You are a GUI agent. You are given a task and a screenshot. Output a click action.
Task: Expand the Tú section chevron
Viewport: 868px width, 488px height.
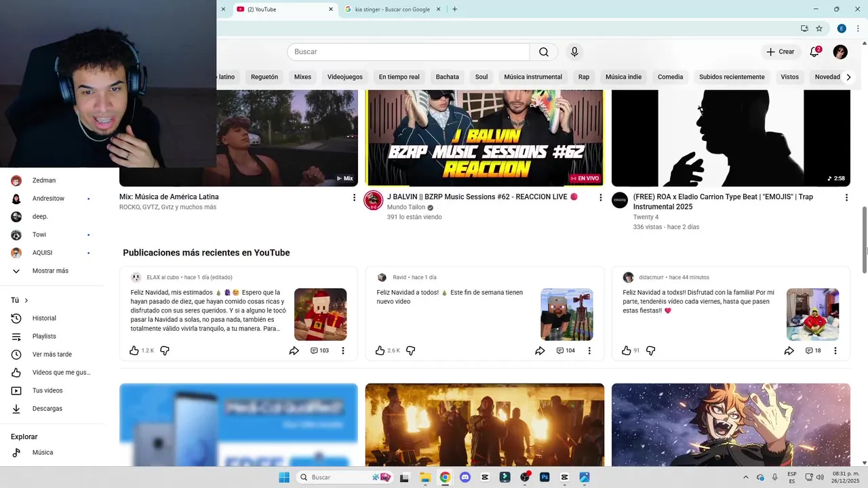[26, 300]
